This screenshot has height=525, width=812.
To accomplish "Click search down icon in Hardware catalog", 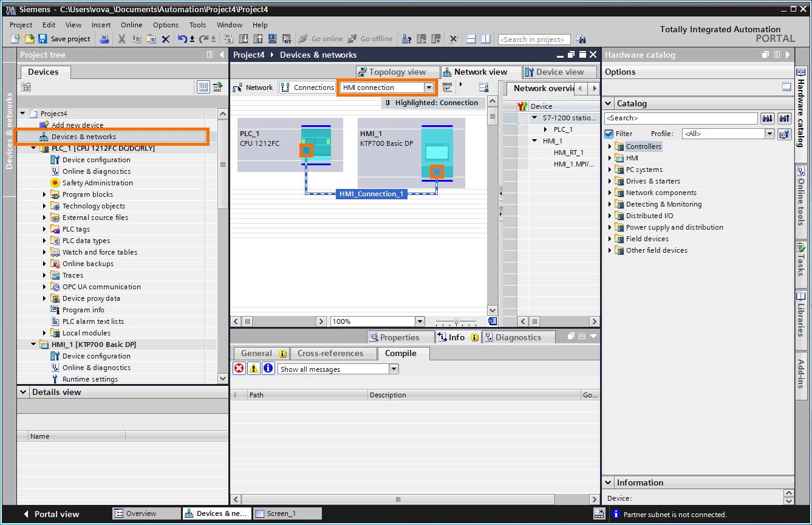I will click(x=767, y=118).
